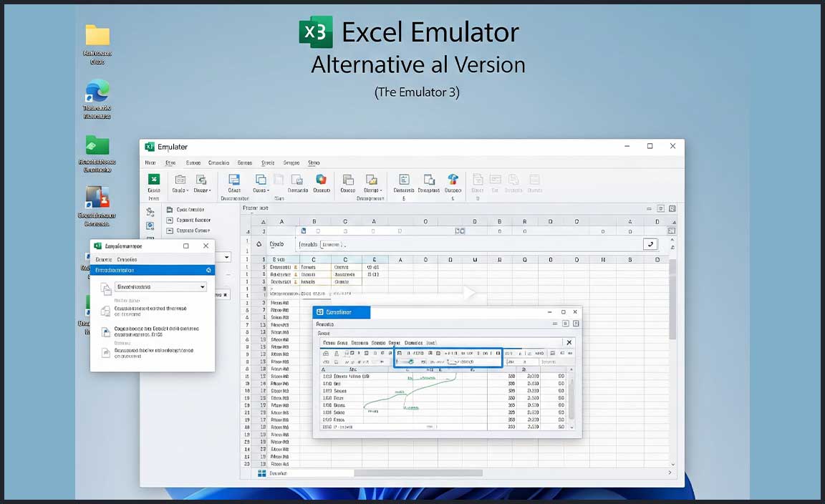Open the dropdown arrow beside the copy icon
Image resolution: width=825 pixels, height=504 pixels.
click(x=268, y=190)
